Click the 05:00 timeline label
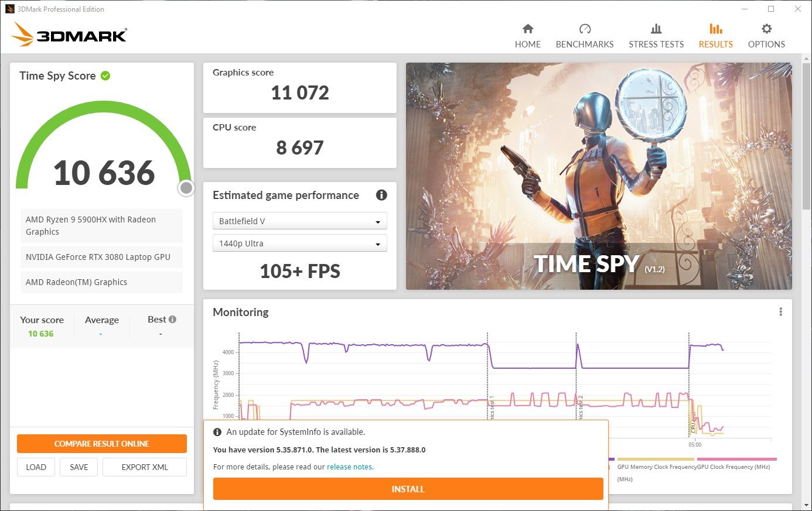812x511 pixels. (x=695, y=445)
